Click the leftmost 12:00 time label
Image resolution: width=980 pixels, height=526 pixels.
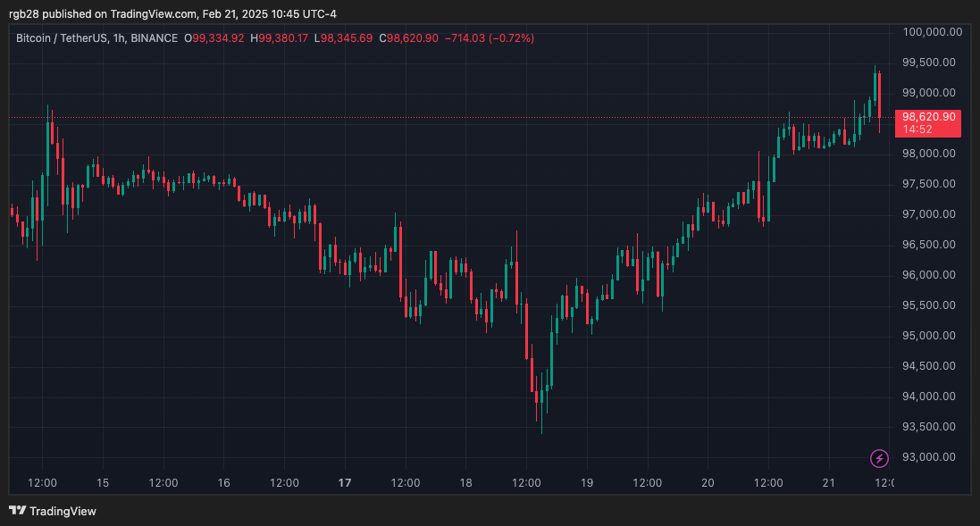point(42,482)
